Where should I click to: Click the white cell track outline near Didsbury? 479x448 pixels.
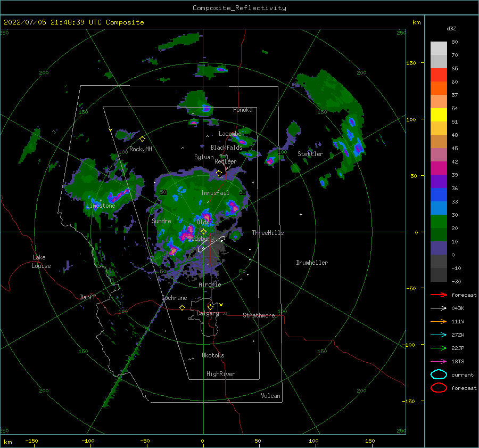coord(211,244)
